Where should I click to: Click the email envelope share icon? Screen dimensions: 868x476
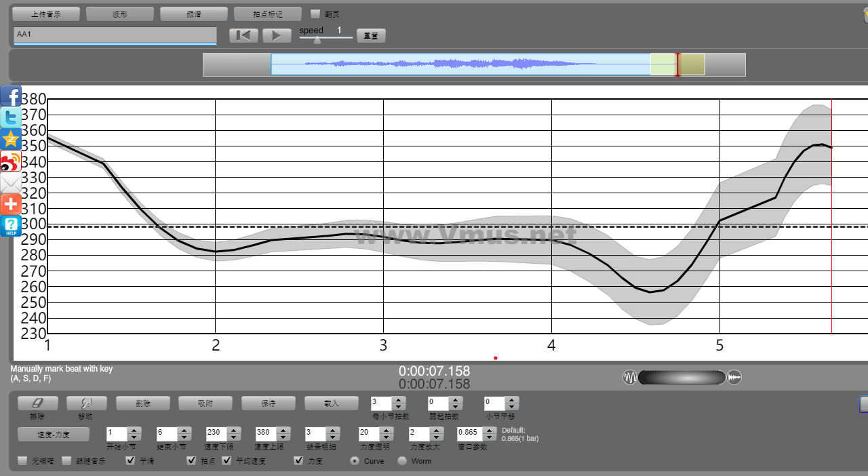(x=11, y=183)
